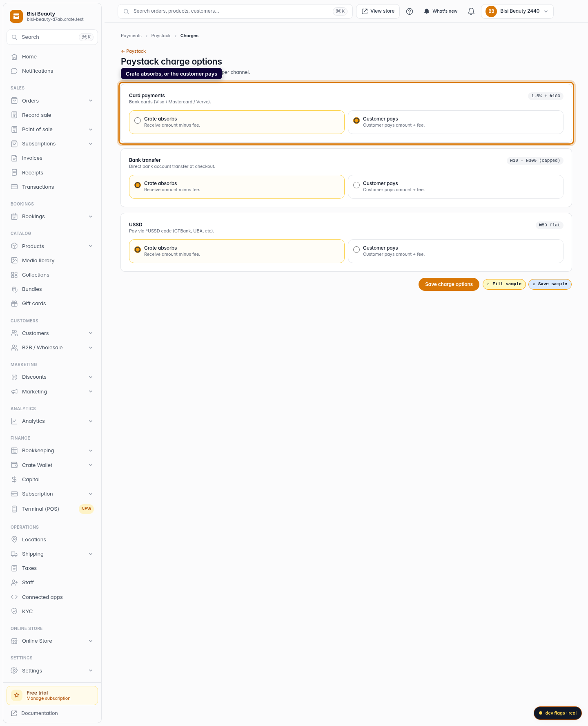Open Marketing in the sidebar
The image size is (588, 726).
pos(52,391)
